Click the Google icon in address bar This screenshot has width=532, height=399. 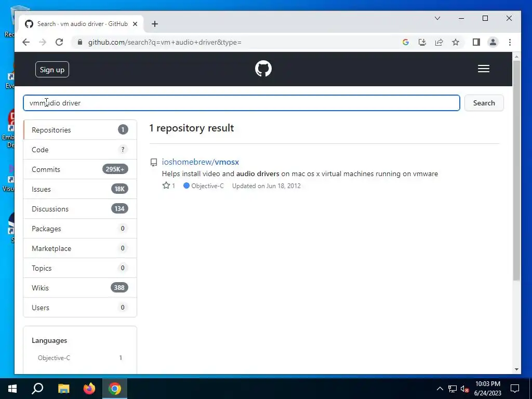point(405,42)
